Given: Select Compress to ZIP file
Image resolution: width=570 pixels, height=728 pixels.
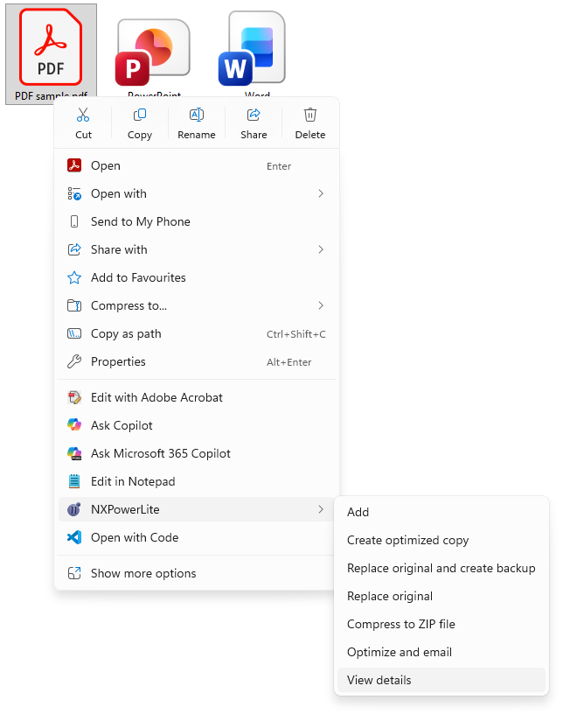Looking at the screenshot, I should 441,624.
